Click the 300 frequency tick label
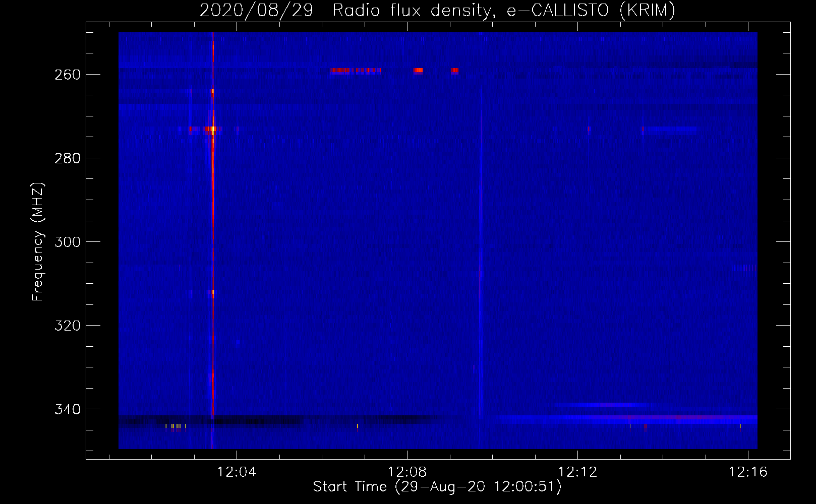This screenshot has width=816, height=504. [x=68, y=242]
